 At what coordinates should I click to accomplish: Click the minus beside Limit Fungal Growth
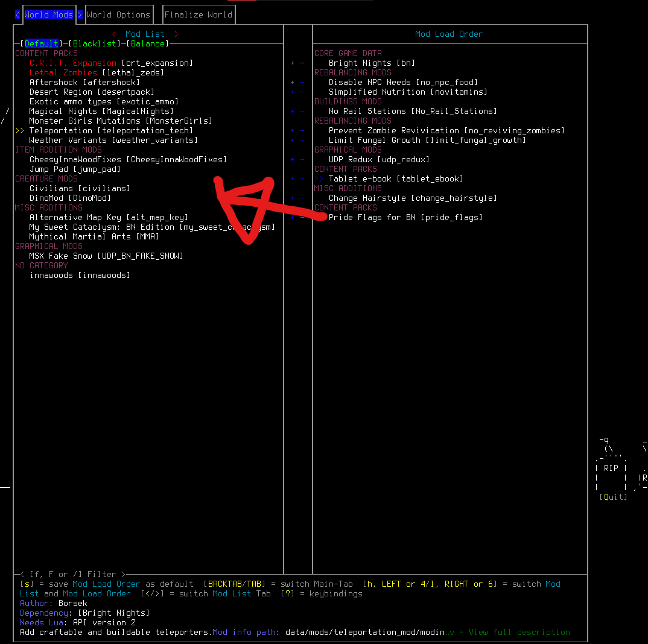pyautogui.click(x=302, y=140)
